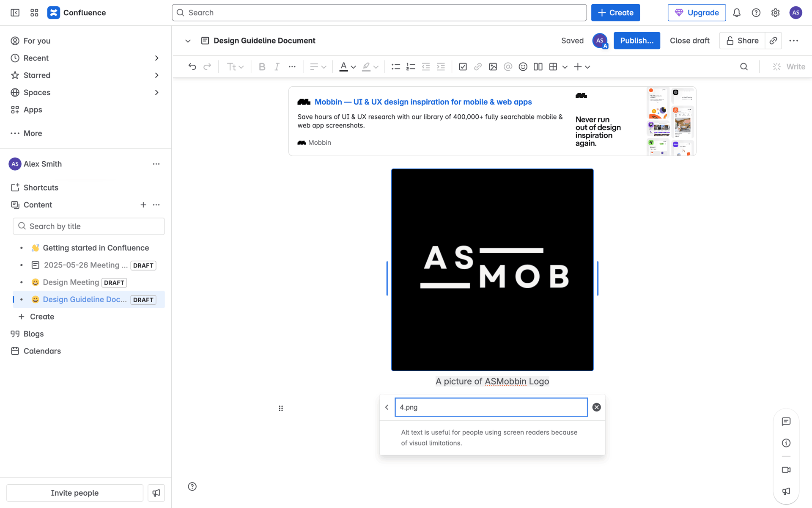Focus the Search by title field
The image size is (812, 508).
[x=89, y=226]
